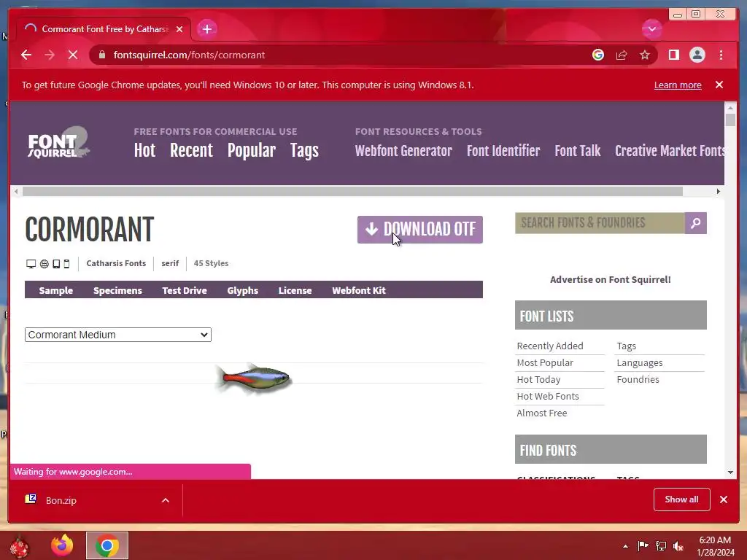
Task: Open the Chrome profile avatar
Action: tap(697, 55)
